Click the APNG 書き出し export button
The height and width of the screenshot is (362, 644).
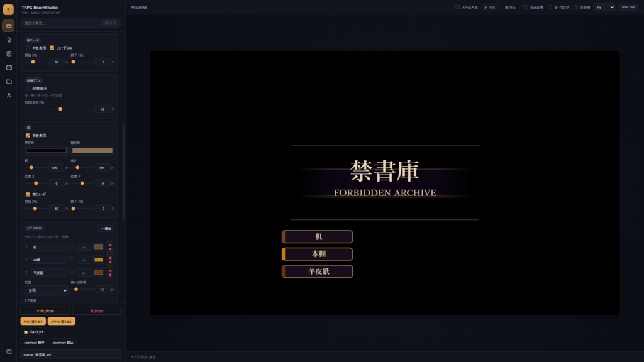coord(62,321)
